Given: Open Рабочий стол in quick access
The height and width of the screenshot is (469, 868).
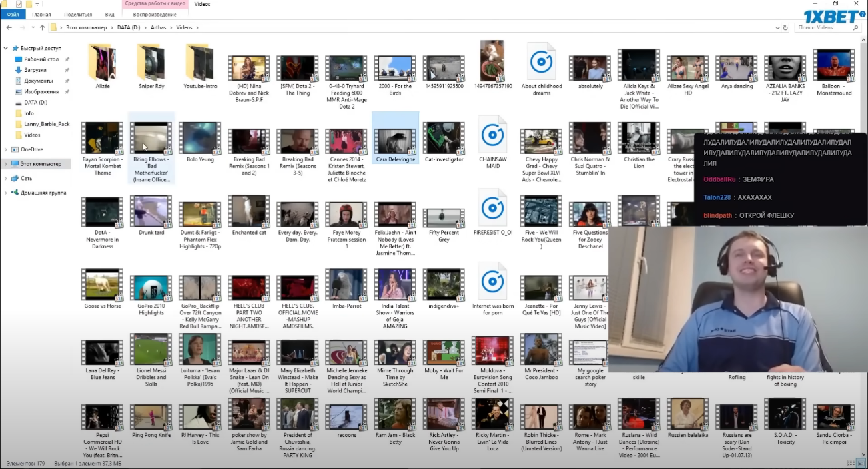Looking at the screenshot, I should [x=41, y=59].
